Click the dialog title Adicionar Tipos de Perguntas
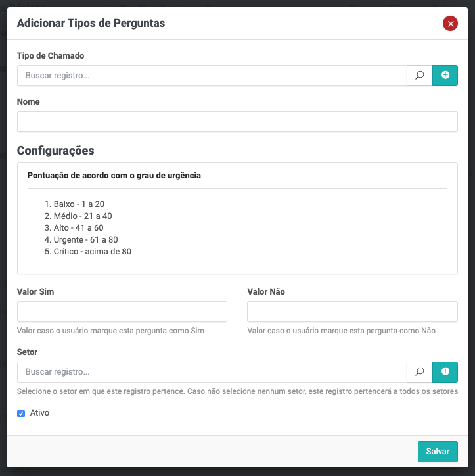 (x=91, y=24)
